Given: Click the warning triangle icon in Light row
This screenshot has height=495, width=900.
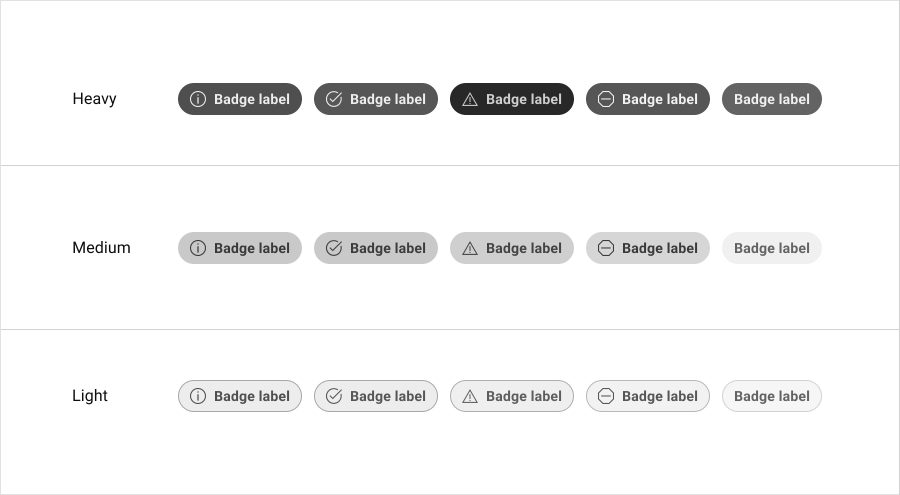Looking at the screenshot, I should coord(470,396).
